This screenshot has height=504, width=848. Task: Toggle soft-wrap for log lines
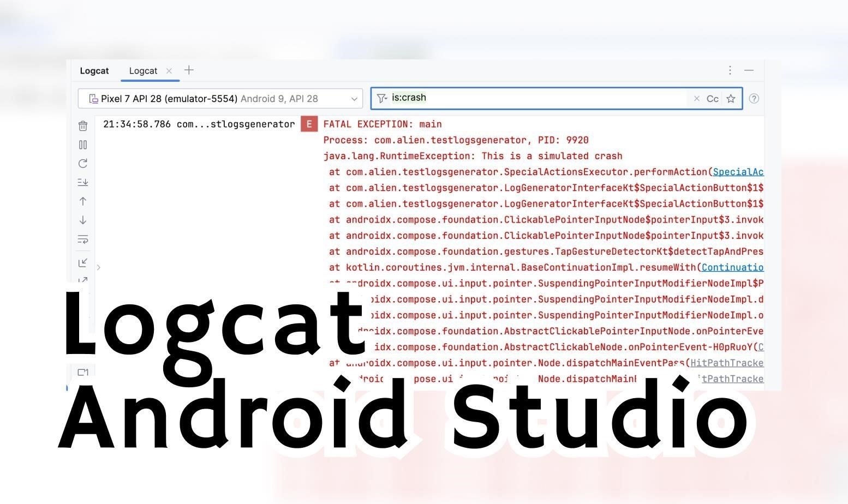[83, 239]
